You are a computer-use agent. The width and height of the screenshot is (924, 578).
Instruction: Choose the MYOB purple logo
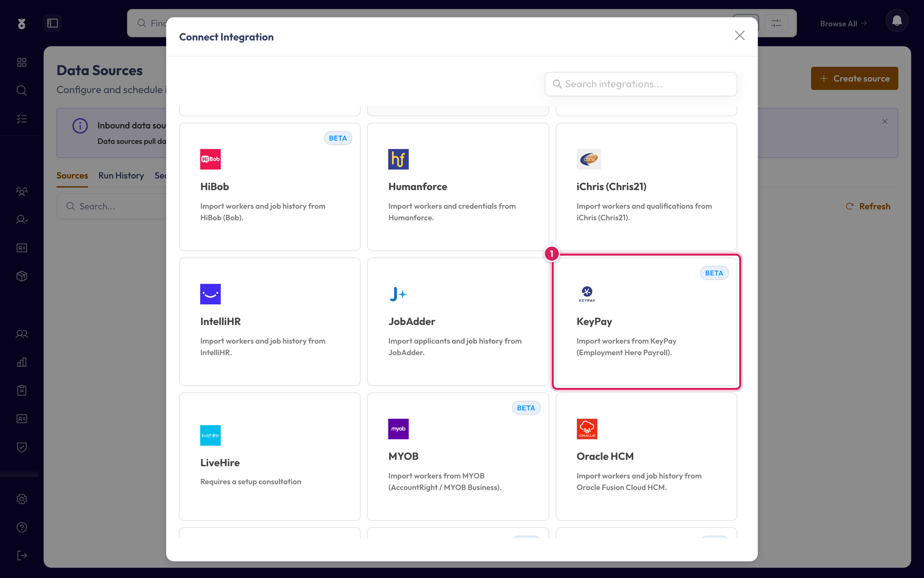[398, 429]
